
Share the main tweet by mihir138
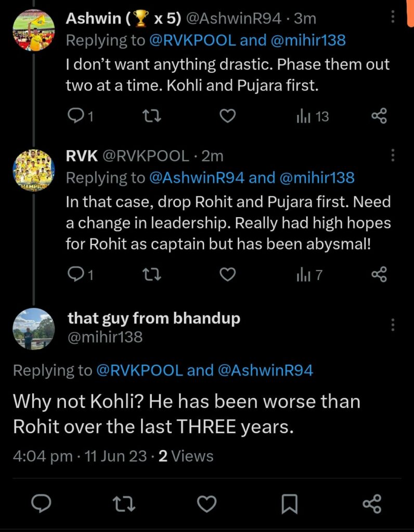[x=372, y=503]
